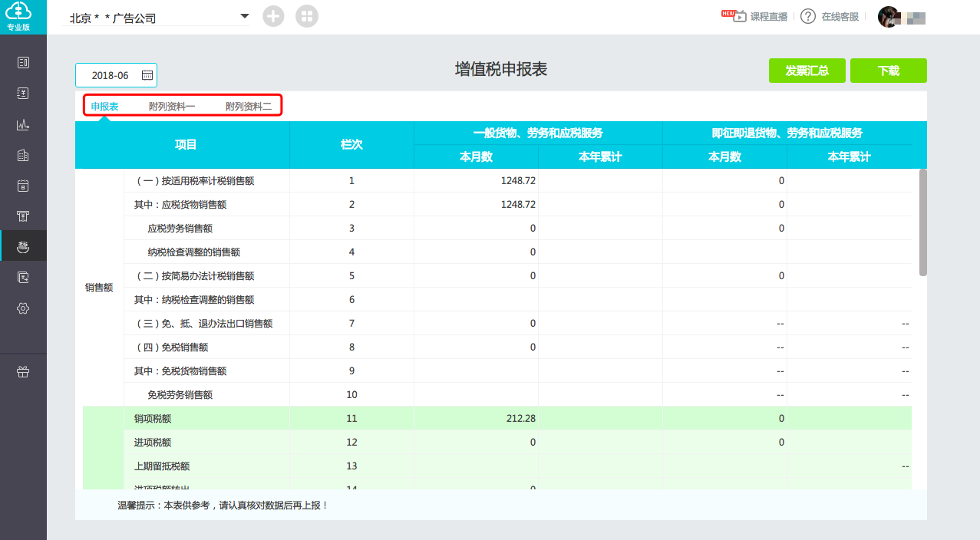
Task: Open the 课程直播 link
Action: 768,17
